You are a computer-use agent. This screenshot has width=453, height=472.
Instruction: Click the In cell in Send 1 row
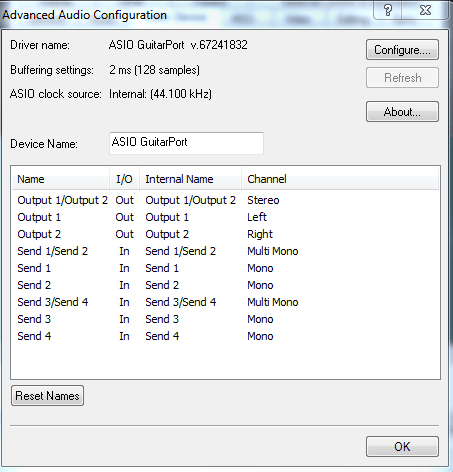click(124, 268)
